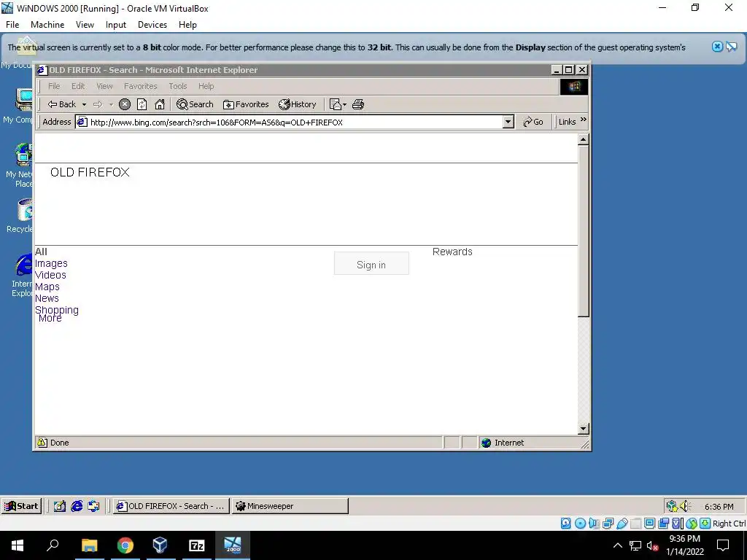747x560 pixels.
Task: Click the Videos search link
Action: coord(50,275)
